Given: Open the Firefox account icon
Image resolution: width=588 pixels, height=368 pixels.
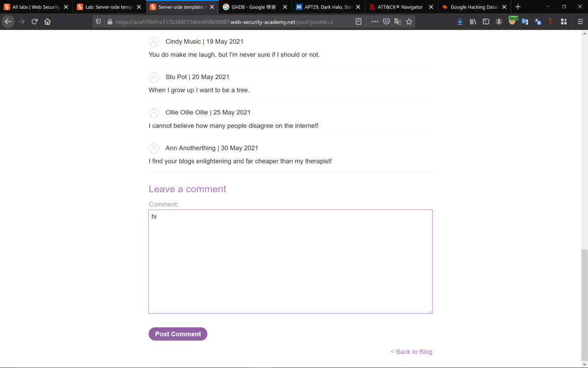Looking at the screenshot, I should (499, 22).
